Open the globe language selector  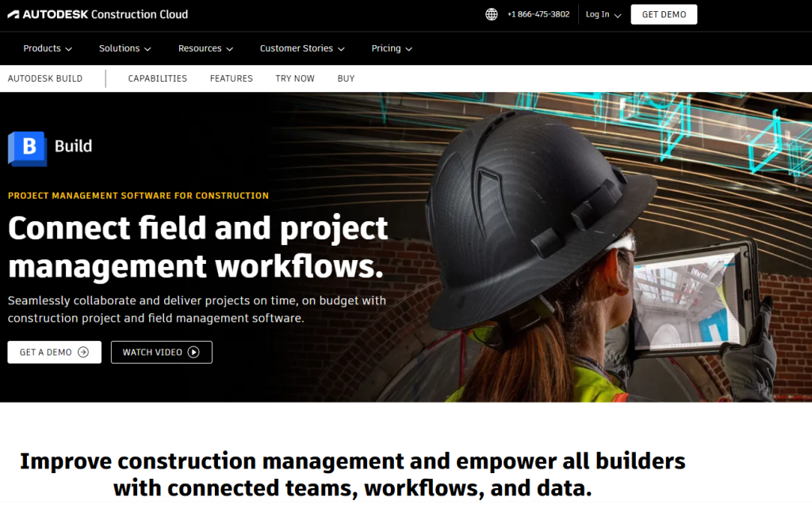(x=492, y=14)
